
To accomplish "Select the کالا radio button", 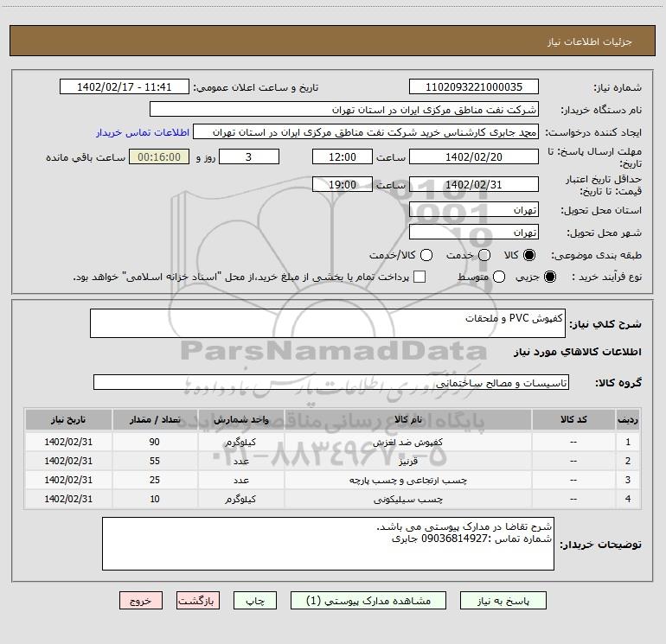I will (529, 255).
